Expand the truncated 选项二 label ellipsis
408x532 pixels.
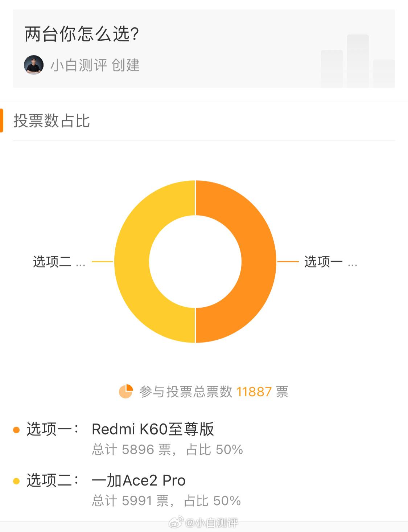[81, 265]
